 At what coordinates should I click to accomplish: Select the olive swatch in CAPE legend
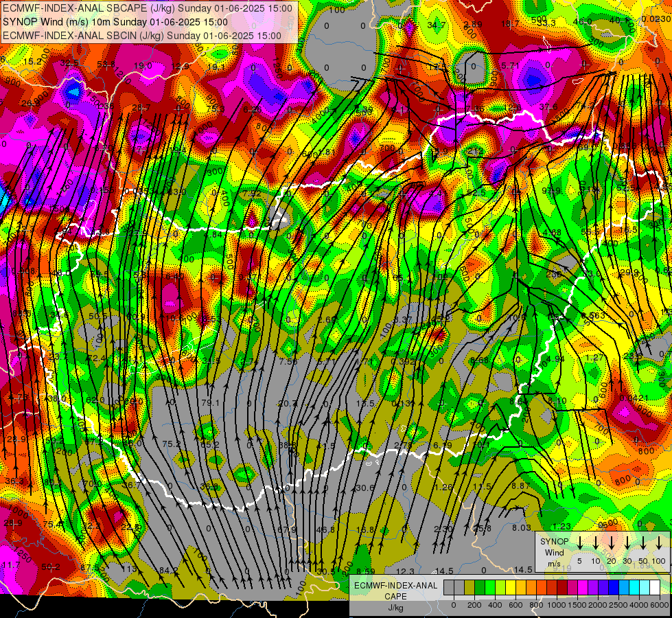pyautogui.click(x=470, y=588)
